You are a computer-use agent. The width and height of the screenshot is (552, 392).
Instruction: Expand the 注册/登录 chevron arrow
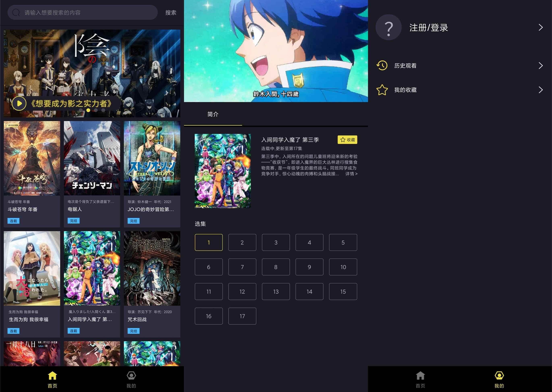541,28
